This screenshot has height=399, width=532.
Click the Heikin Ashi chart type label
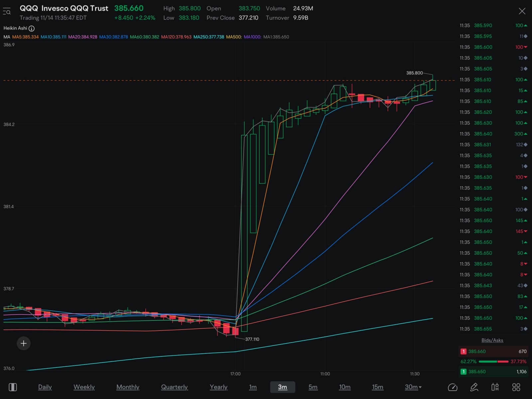coord(15,28)
